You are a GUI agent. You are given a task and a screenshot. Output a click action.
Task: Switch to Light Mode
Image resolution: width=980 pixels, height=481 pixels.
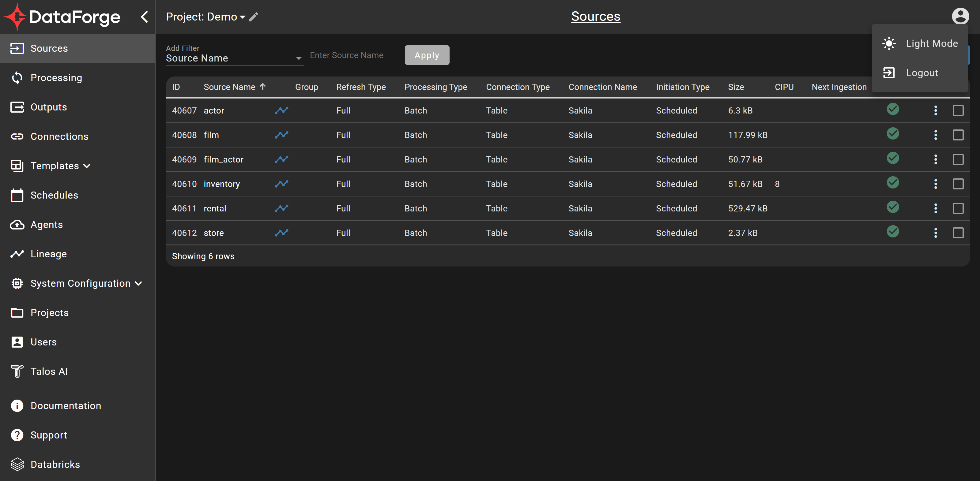[919, 43]
